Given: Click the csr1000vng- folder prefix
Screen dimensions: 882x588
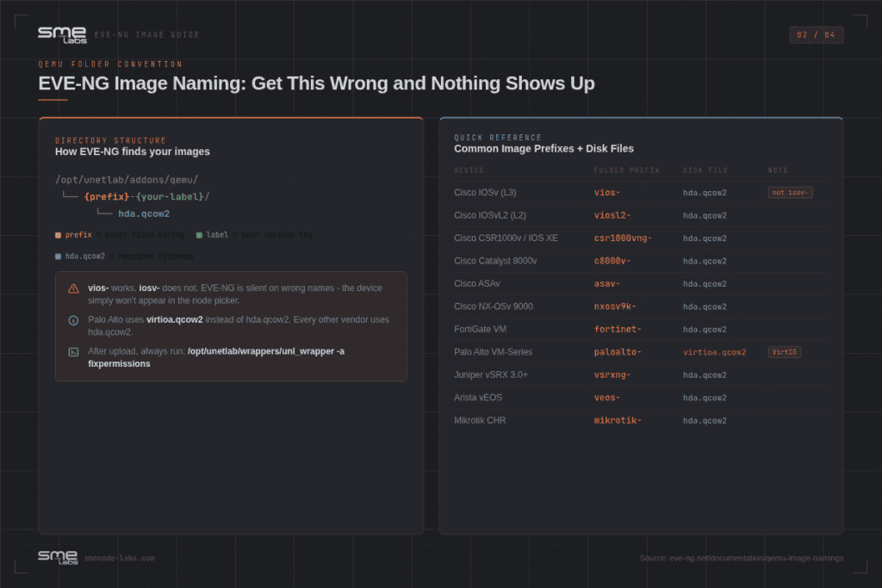Looking at the screenshot, I should point(623,238).
